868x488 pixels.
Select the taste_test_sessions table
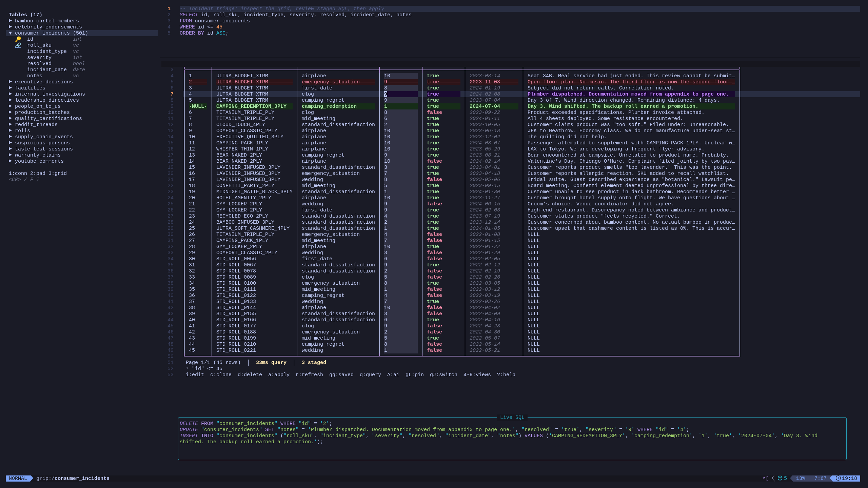tap(44, 149)
